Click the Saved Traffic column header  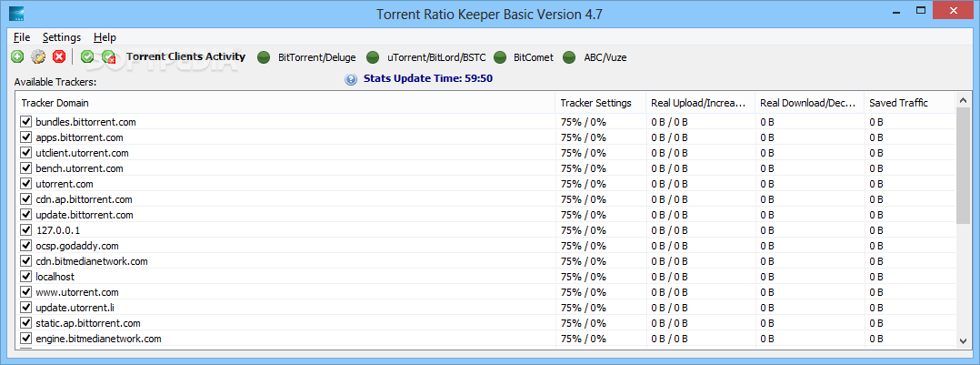pyautogui.click(x=909, y=103)
